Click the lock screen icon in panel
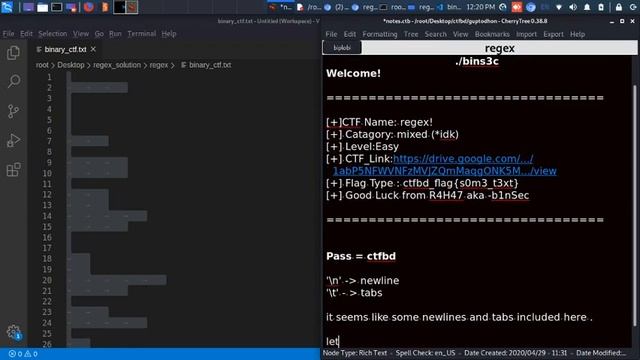 pyautogui.click(x=619, y=7)
